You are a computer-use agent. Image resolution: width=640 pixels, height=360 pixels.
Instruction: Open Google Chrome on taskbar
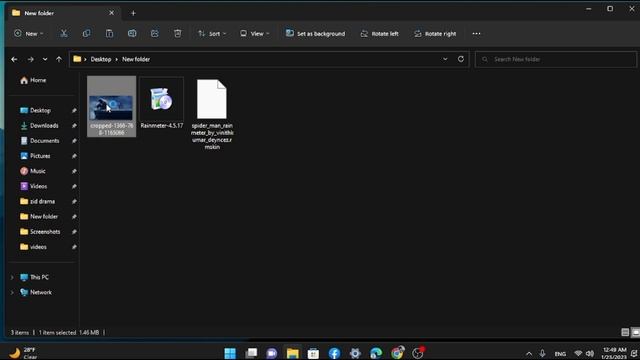pos(397,353)
